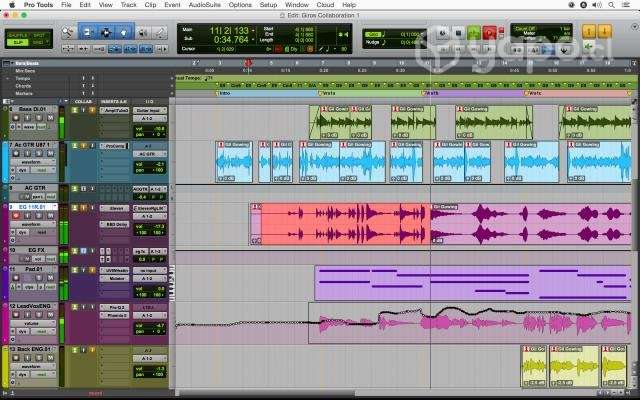This screenshot has height=400, width=640.
Task: Open Spotlight search in menu bar
Action: coord(611,5)
